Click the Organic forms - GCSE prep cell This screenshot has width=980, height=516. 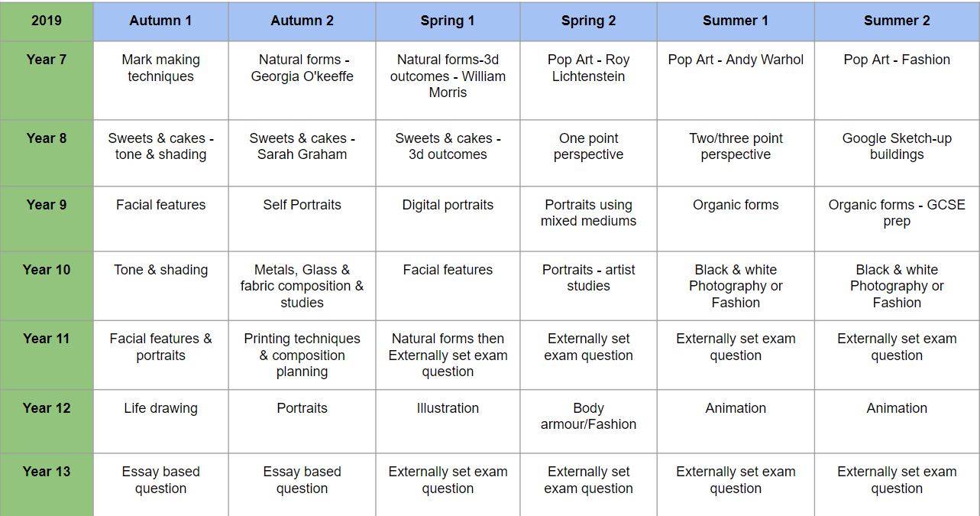point(897,219)
